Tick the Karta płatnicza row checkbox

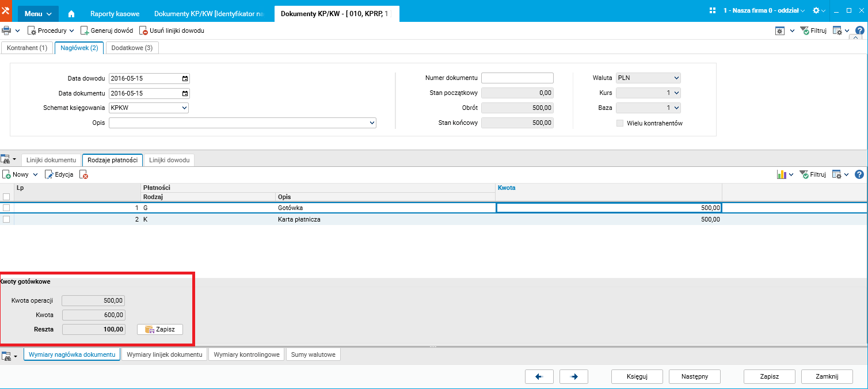[6, 219]
